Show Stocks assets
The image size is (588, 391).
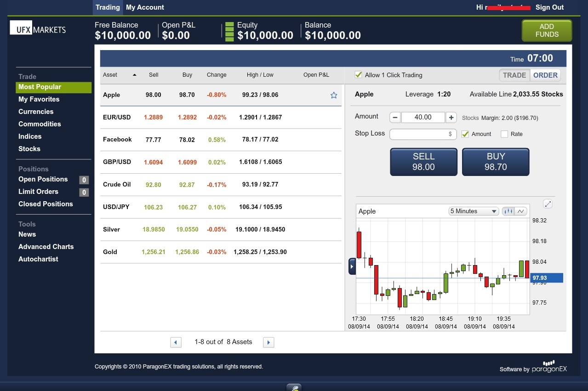point(29,149)
